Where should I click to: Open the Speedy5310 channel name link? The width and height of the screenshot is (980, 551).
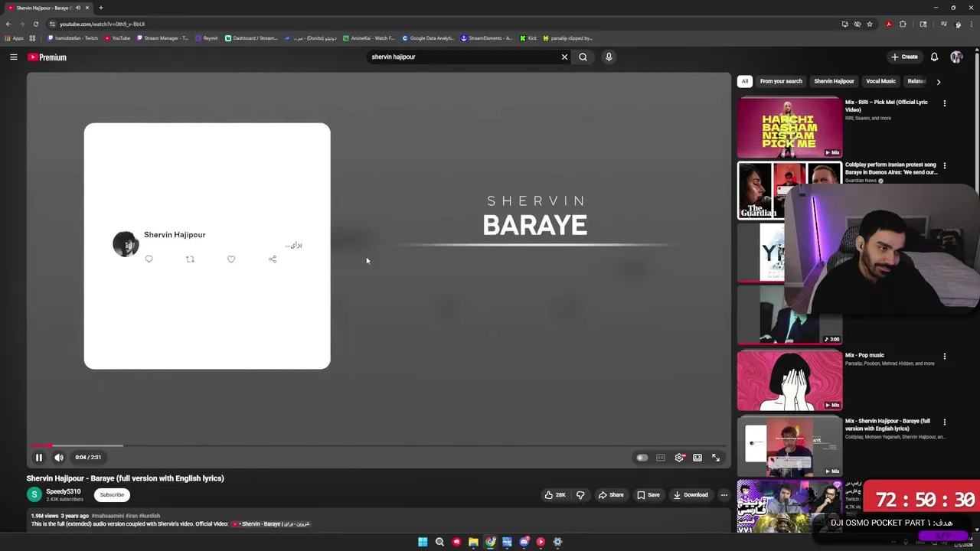tap(63, 491)
